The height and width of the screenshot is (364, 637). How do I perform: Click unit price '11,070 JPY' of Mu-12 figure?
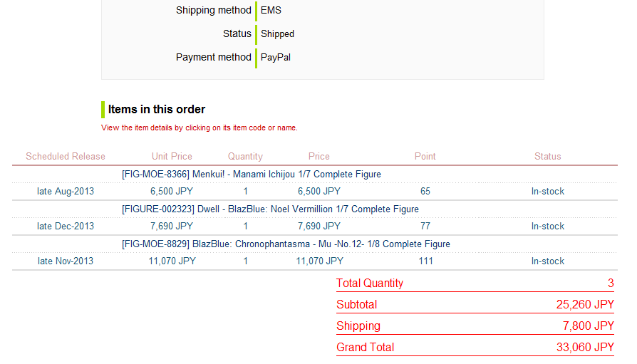click(172, 261)
